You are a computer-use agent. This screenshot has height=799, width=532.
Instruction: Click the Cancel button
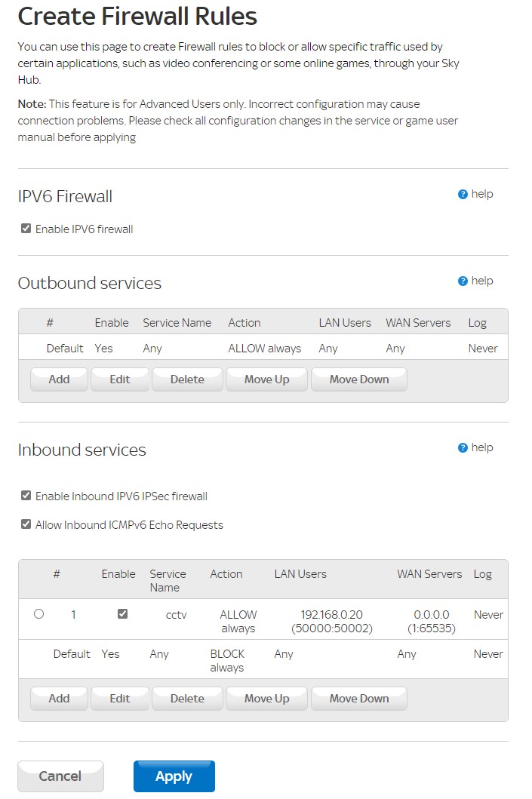60,776
